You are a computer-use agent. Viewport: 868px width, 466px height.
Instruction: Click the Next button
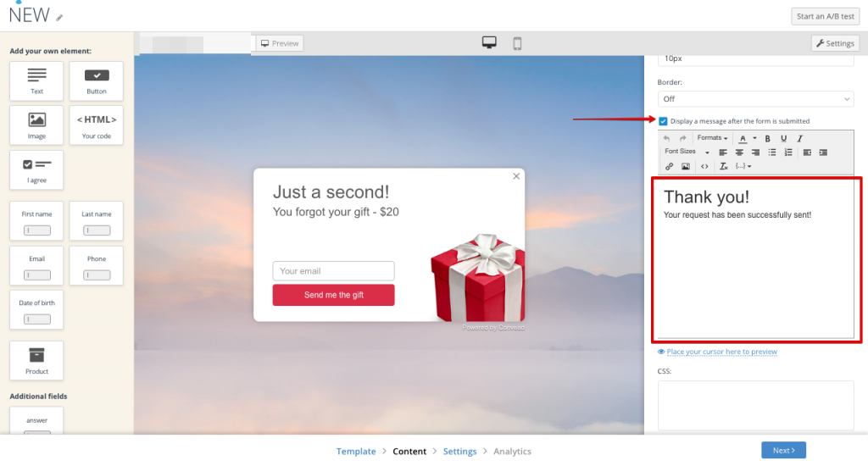[783, 451]
